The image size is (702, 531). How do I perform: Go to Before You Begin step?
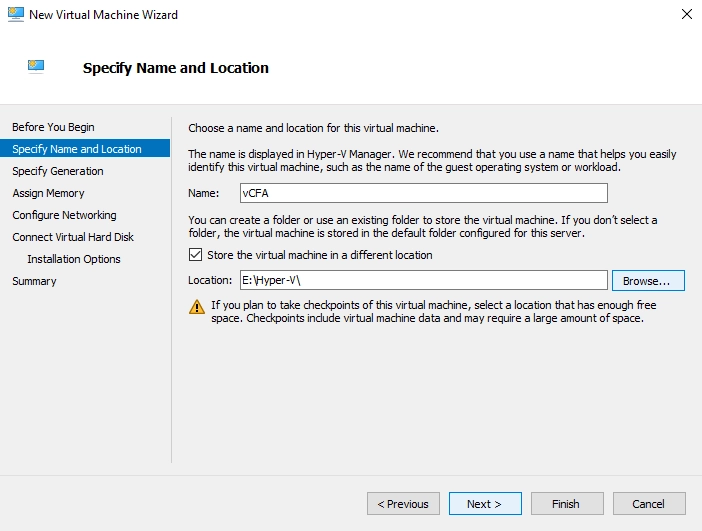click(53, 127)
